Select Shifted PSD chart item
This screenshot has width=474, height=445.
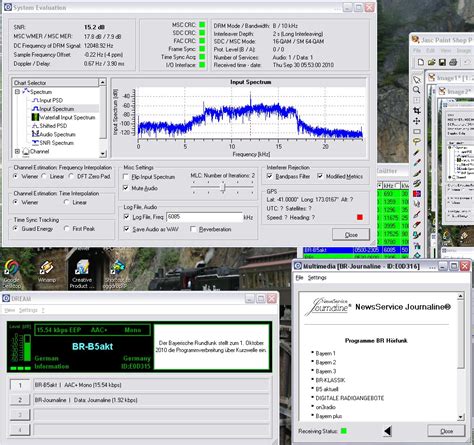(50, 126)
